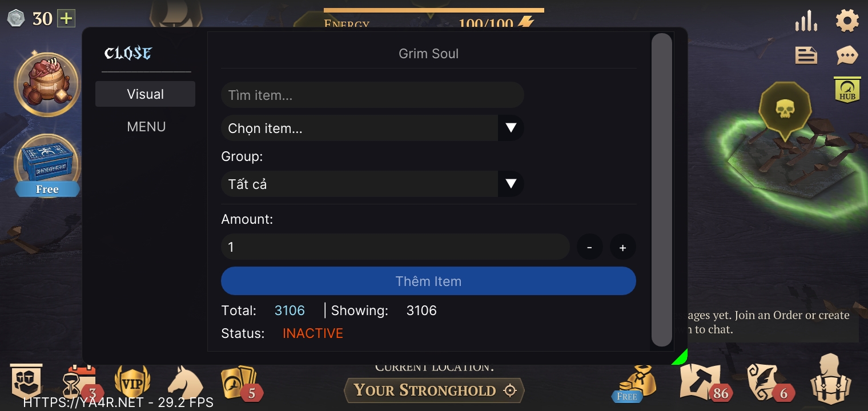The height and width of the screenshot is (411, 868).
Task: Switch to the Visual tab
Action: tap(145, 94)
